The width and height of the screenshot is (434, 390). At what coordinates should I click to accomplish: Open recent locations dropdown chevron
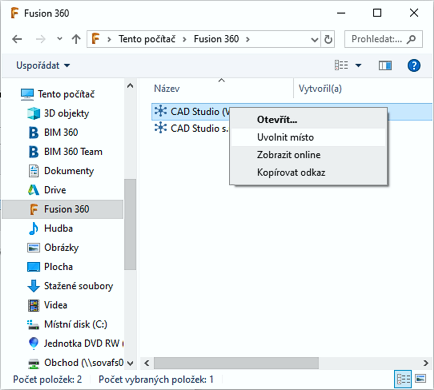point(59,39)
